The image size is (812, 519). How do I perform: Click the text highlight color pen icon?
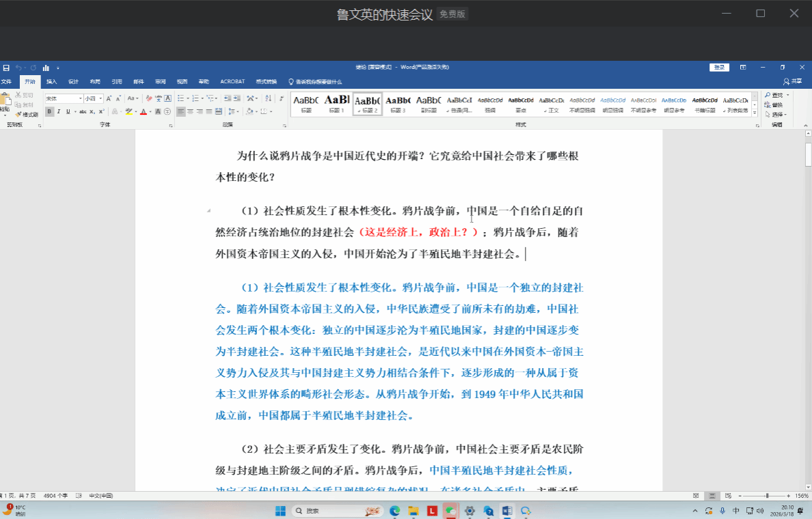pos(128,111)
